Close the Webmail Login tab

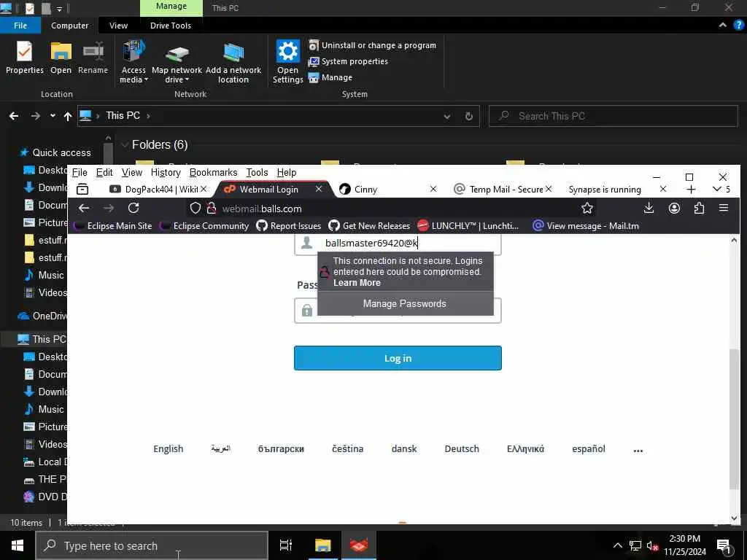319,189
